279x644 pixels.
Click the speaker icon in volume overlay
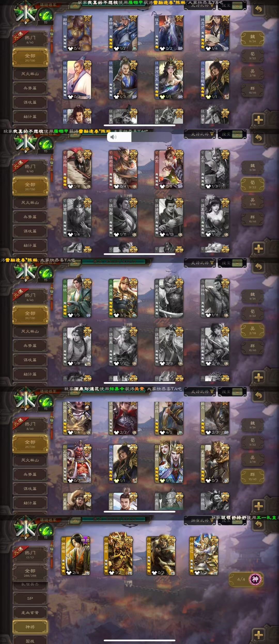(x=113, y=137)
